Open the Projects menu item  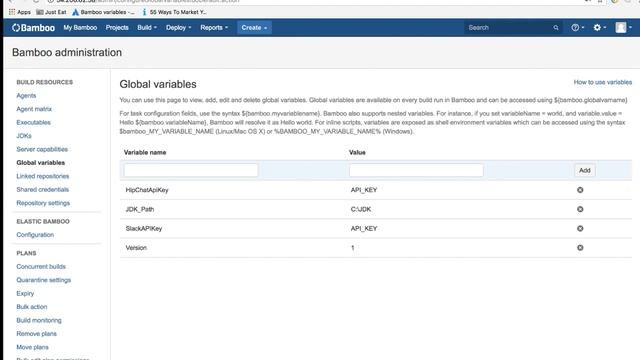117,28
